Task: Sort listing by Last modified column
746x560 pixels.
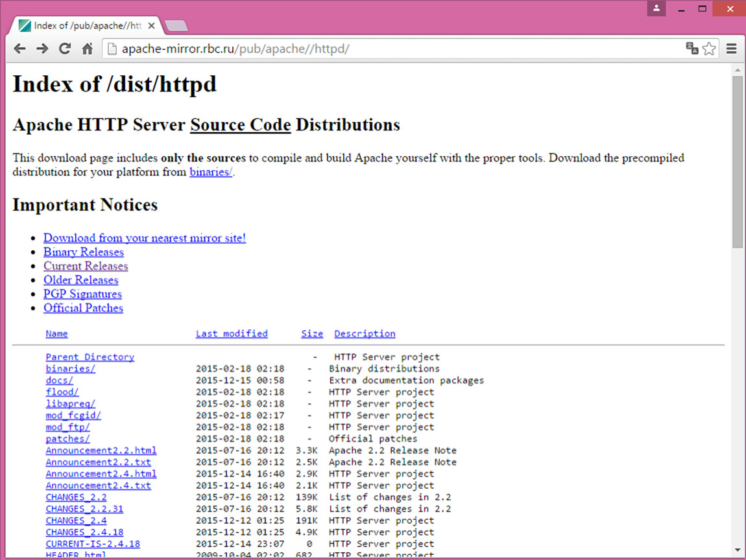Action: click(232, 333)
